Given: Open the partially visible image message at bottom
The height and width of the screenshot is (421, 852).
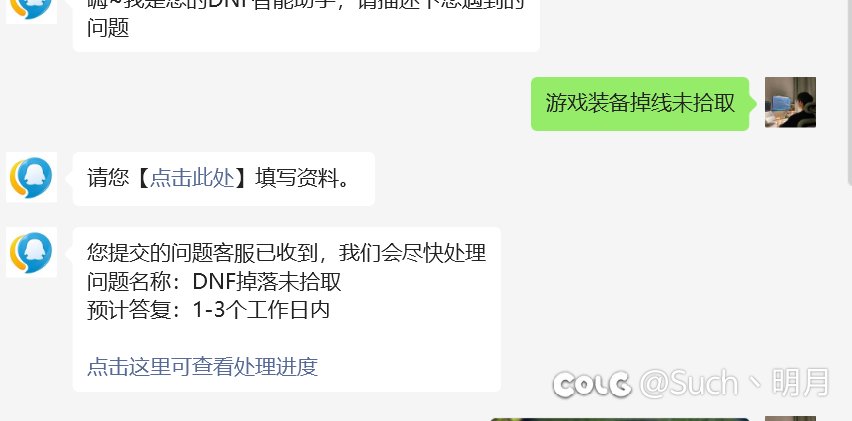Looking at the screenshot, I should (619, 419).
